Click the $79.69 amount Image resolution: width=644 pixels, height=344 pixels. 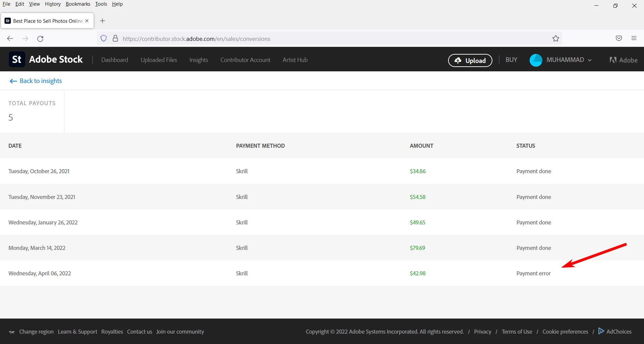pos(417,248)
